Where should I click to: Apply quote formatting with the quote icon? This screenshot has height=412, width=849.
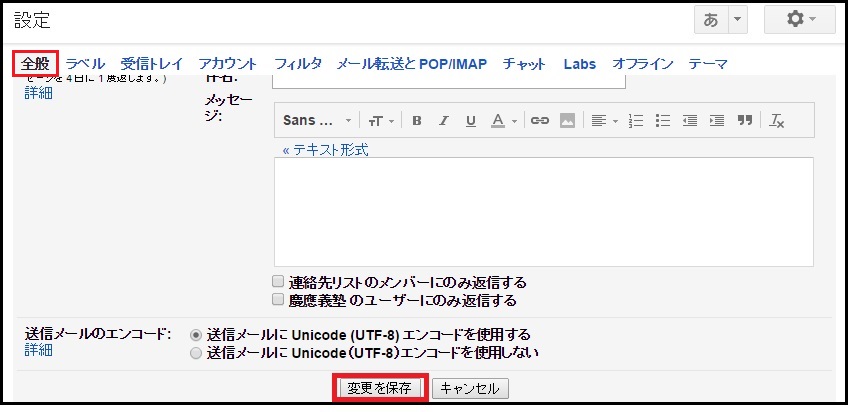pyautogui.click(x=744, y=121)
